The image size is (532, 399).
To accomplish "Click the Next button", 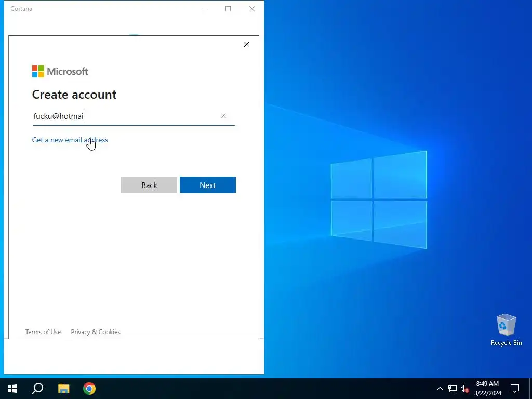I will click(208, 185).
